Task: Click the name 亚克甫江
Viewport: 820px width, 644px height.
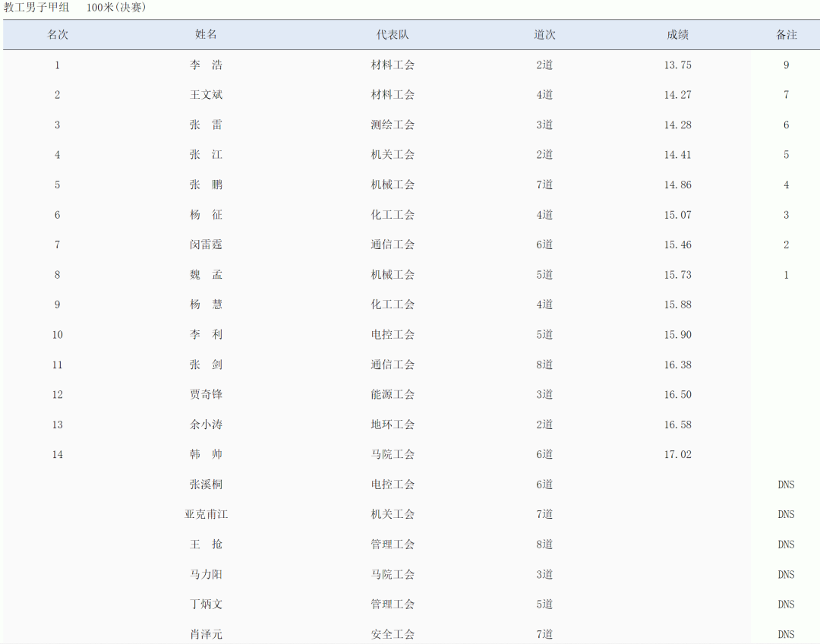Action: [206, 514]
